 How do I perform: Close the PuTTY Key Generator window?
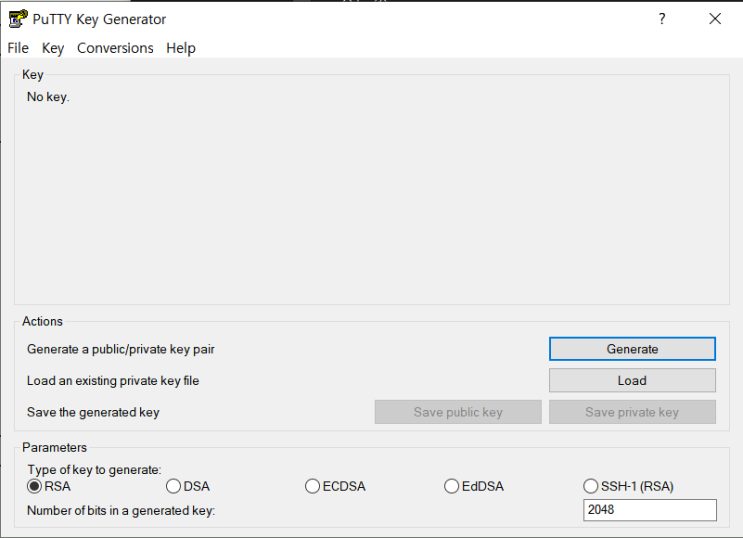coord(715,19)
